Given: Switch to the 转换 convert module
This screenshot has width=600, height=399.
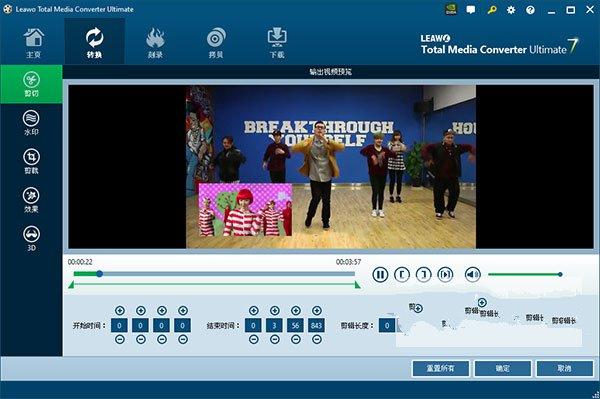Looking at the screenshot, I should (95, 42).
